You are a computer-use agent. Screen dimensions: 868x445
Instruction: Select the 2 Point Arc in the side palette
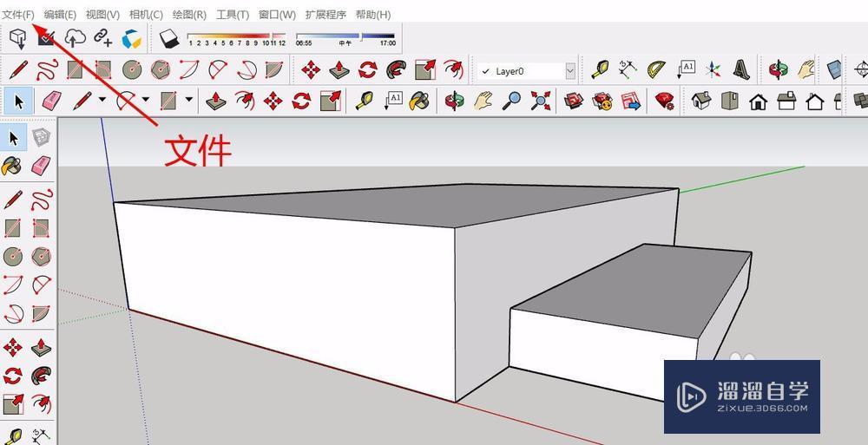(x=12, y=285)
